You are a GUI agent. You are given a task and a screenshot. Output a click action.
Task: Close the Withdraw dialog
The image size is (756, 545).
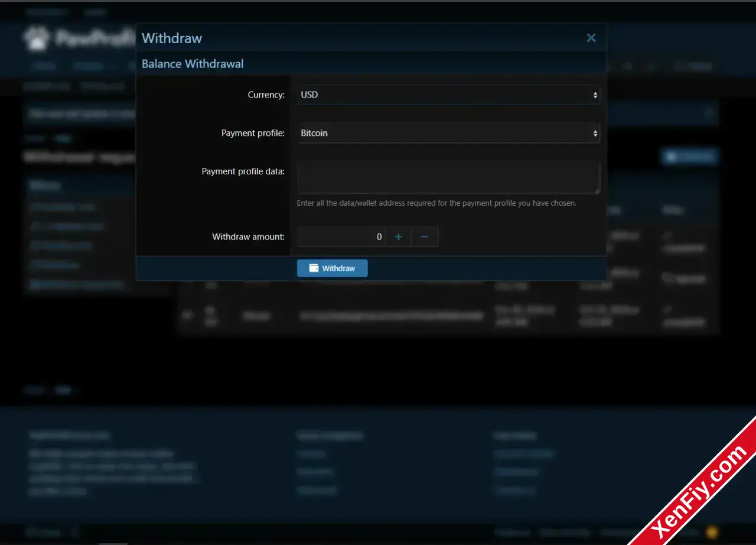(x=591, y=38)
